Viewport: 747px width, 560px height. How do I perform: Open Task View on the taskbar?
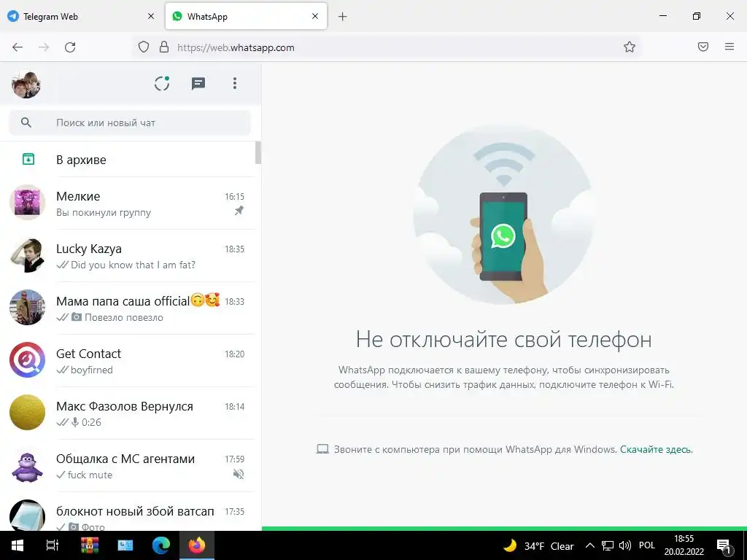click(x=53, y=545)
